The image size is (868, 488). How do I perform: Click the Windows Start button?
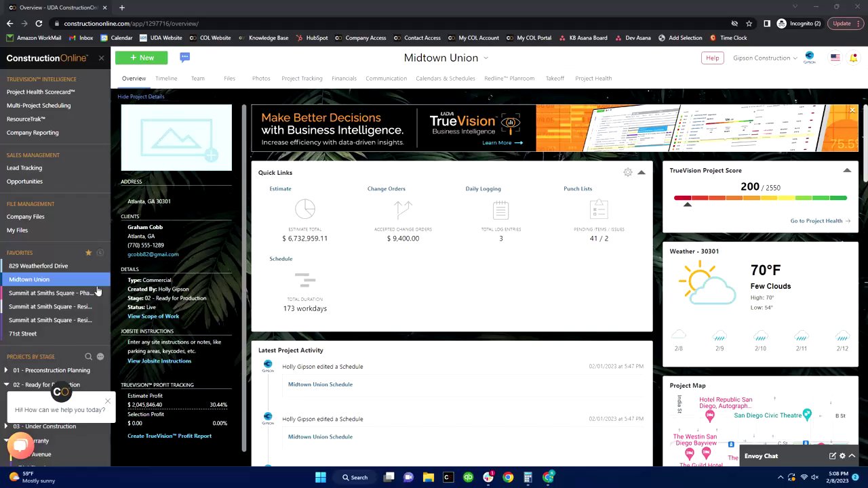click(x=320, y=477)
